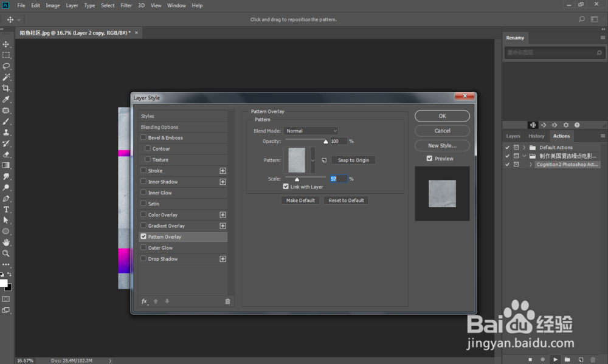Uncheck Pattern Overlay checkbox

click(143, 236)
